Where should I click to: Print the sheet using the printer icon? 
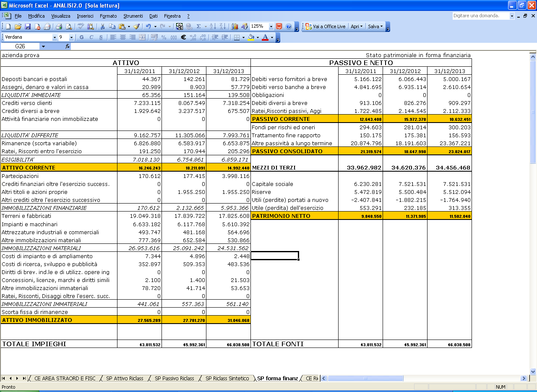59,26
